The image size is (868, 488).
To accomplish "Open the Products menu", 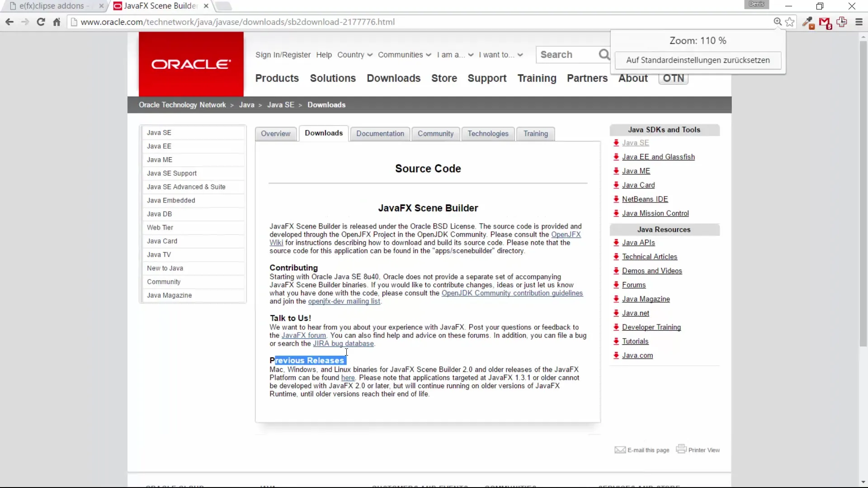I will coord(277,78).
